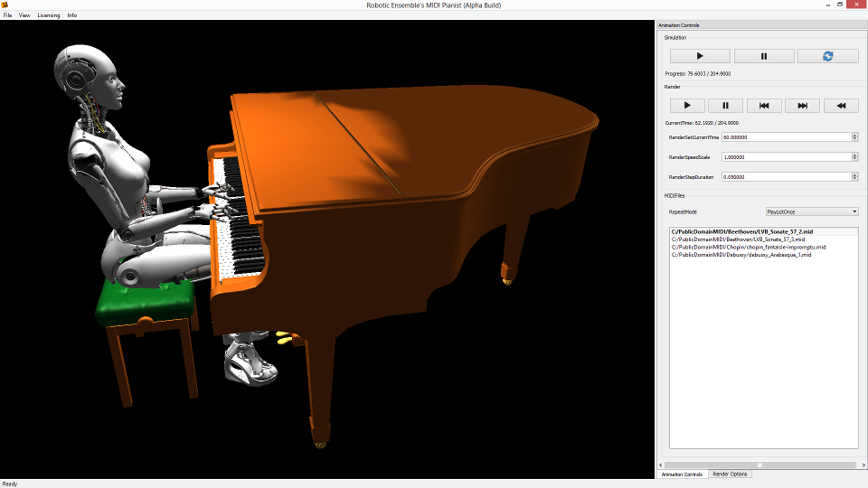This screenshot has width=868, height=488.
Task: Click the green piano bench cushion
Action: pos(146,302)
